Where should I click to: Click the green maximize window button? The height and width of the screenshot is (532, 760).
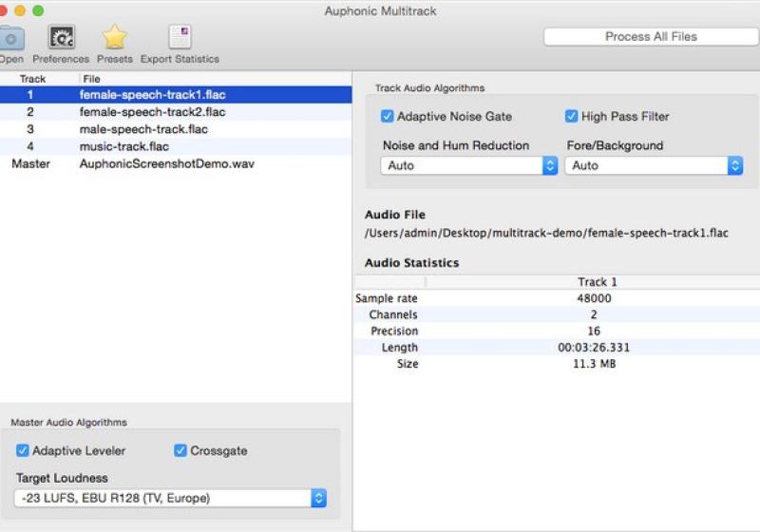point(38,10)
